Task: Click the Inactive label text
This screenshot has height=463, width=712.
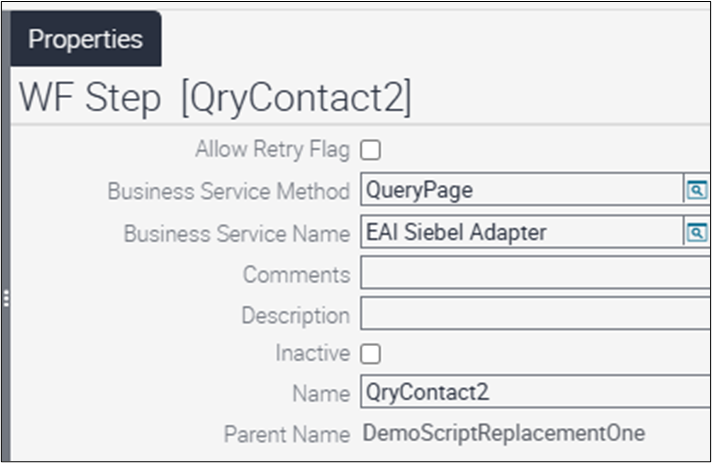Action: 313,353
